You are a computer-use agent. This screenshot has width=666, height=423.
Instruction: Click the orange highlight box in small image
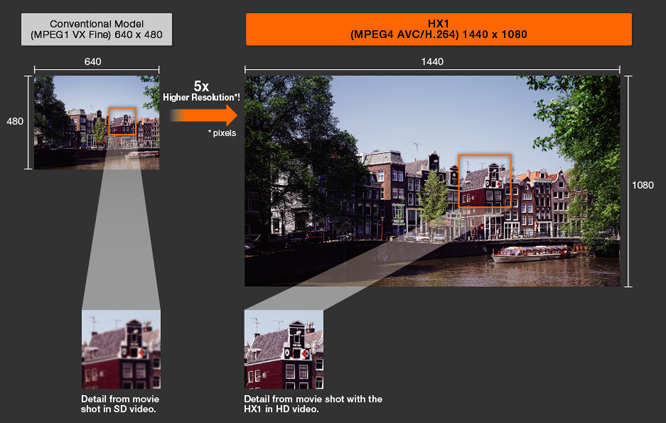[123, 121]
